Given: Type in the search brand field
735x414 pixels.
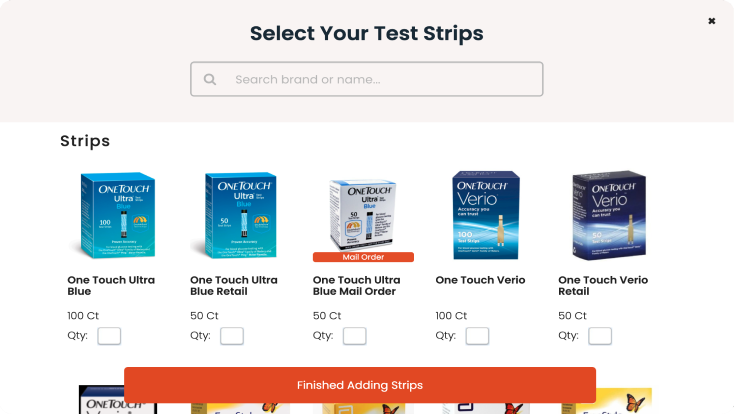Looking at the screenshot, I should tap(380, 80).
